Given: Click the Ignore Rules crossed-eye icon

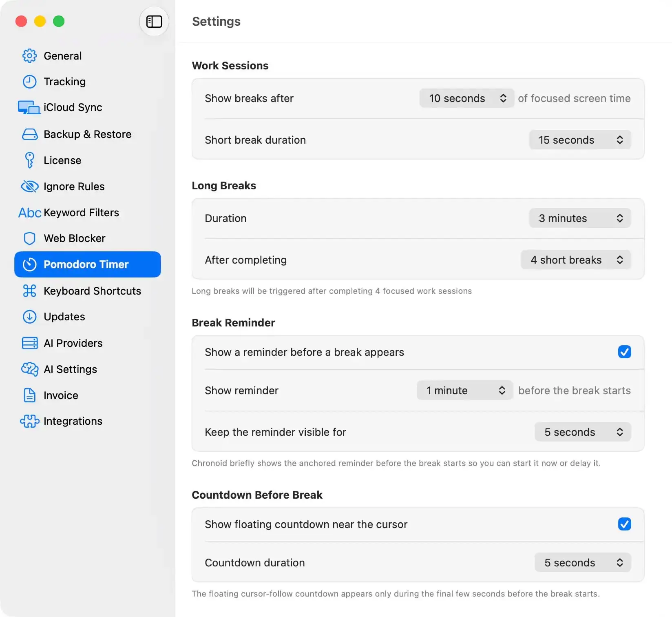Looking at the screenshot, I should click(29, 186).
